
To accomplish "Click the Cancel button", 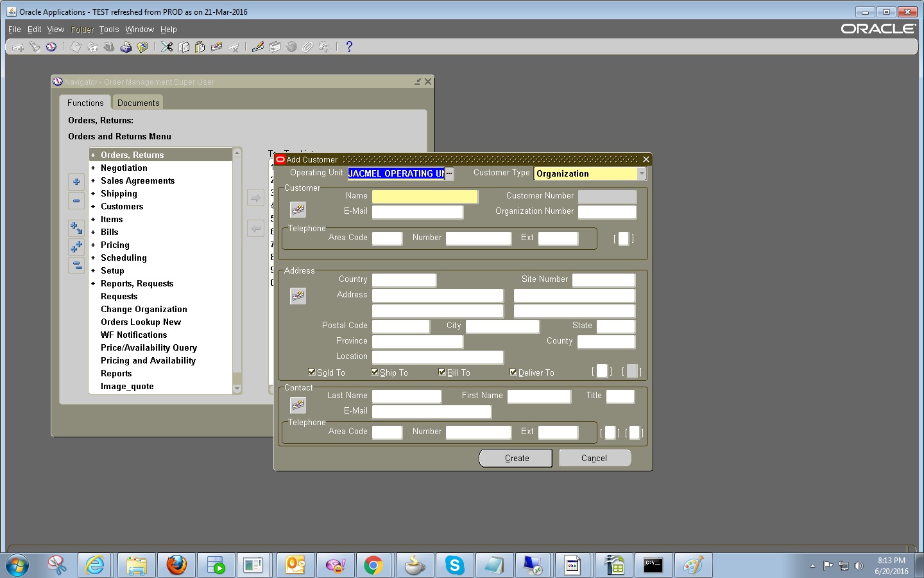I will pyautogui.click(x=594, y=458).
